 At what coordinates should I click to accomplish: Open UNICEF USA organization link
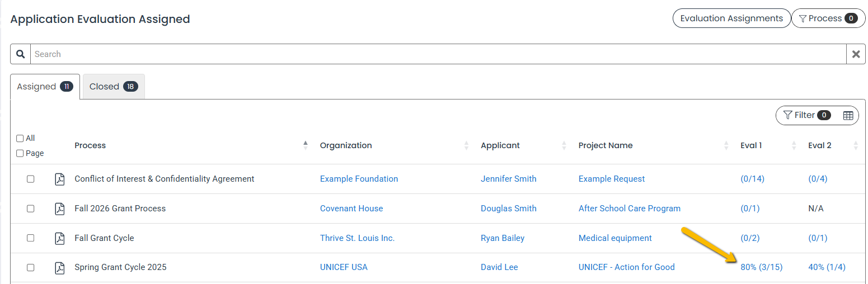coord(344,267)
